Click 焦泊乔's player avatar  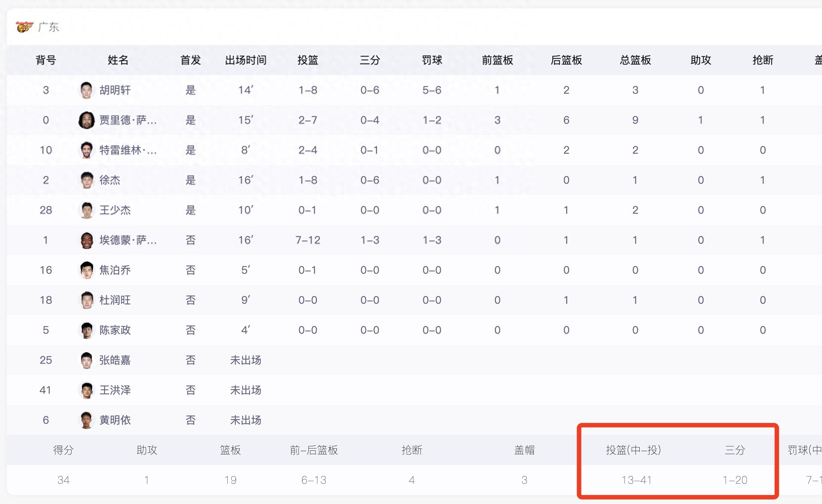tap(86, 270)
